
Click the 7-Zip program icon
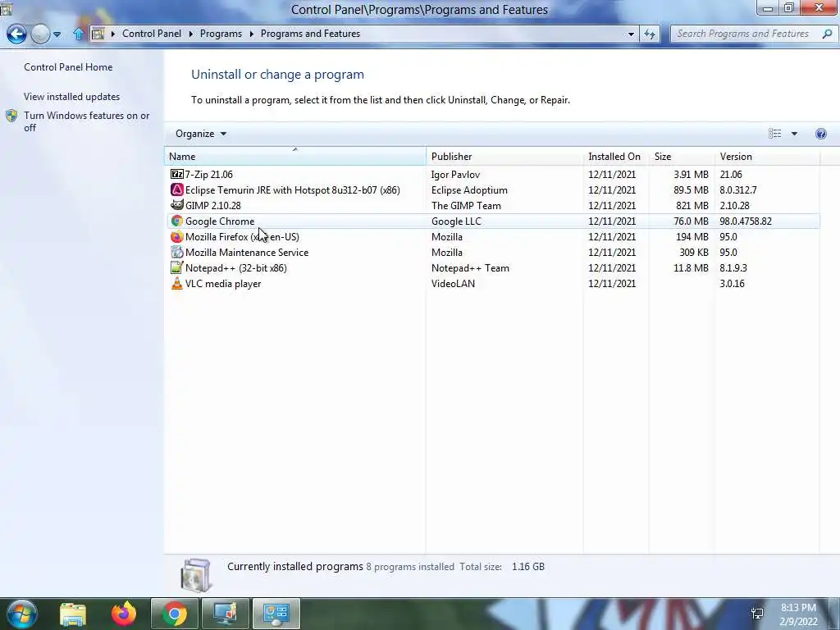[x=176, y=174]
